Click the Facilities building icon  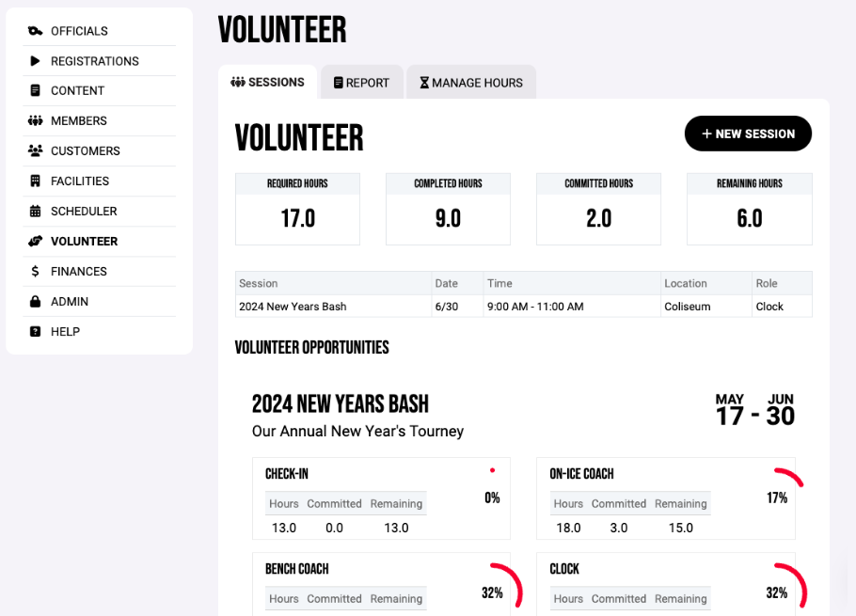35,182
